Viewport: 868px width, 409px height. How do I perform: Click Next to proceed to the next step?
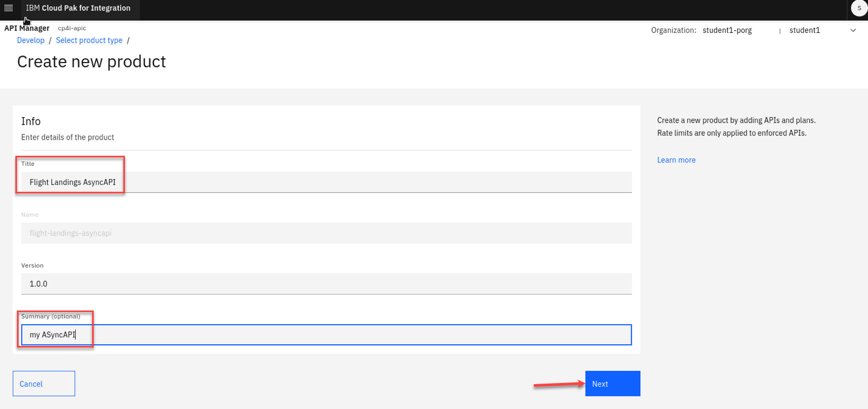612,383
